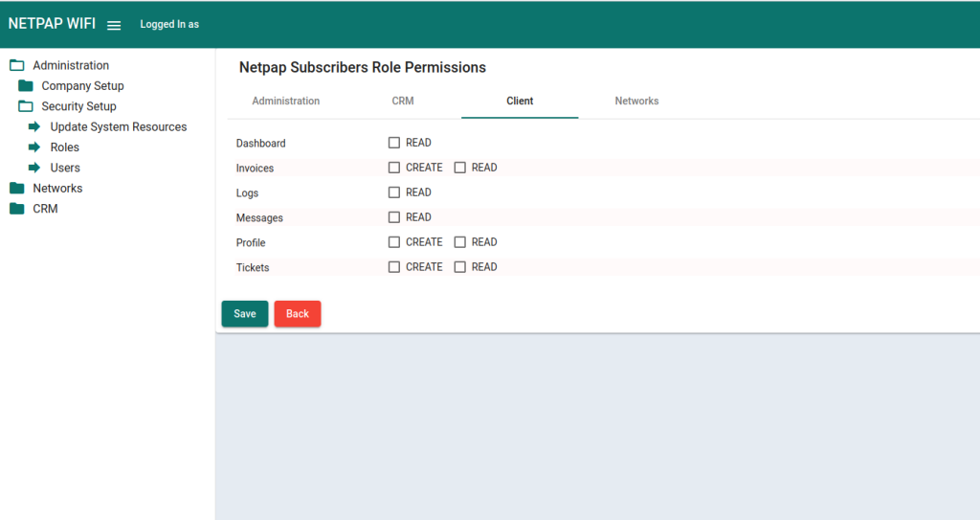Enable READ permission for Tickets
Screen dimensions: 980x520
pyautogui.click(x=460, y=267)
